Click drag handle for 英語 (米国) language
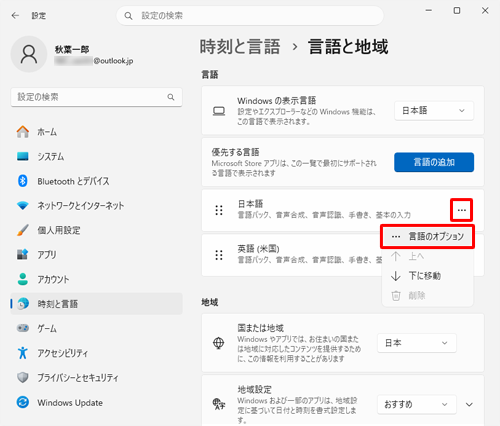500x426 pixels. (219, 255)
